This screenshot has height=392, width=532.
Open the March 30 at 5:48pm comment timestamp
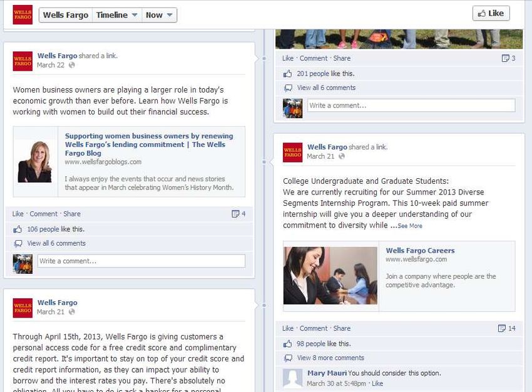tap(336, 383)
